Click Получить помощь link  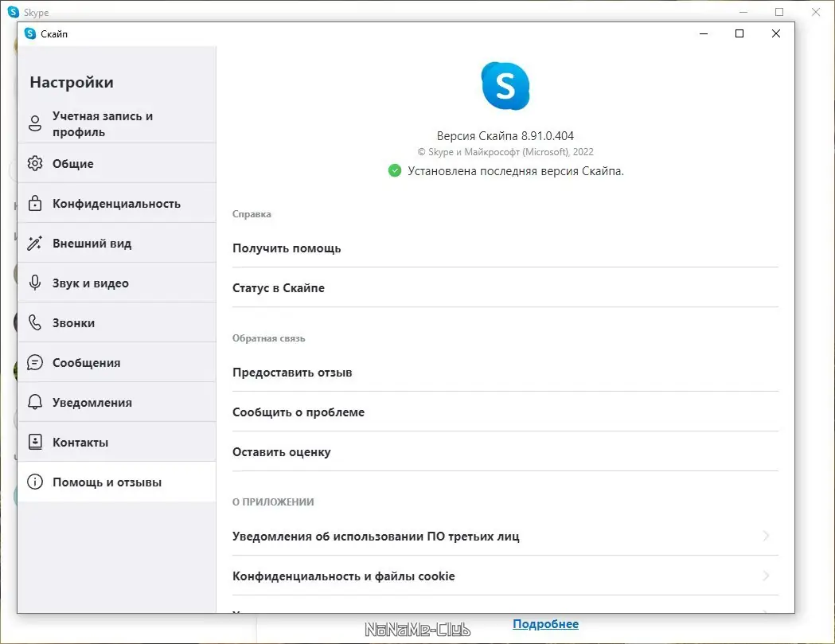[x=505, y=248]
